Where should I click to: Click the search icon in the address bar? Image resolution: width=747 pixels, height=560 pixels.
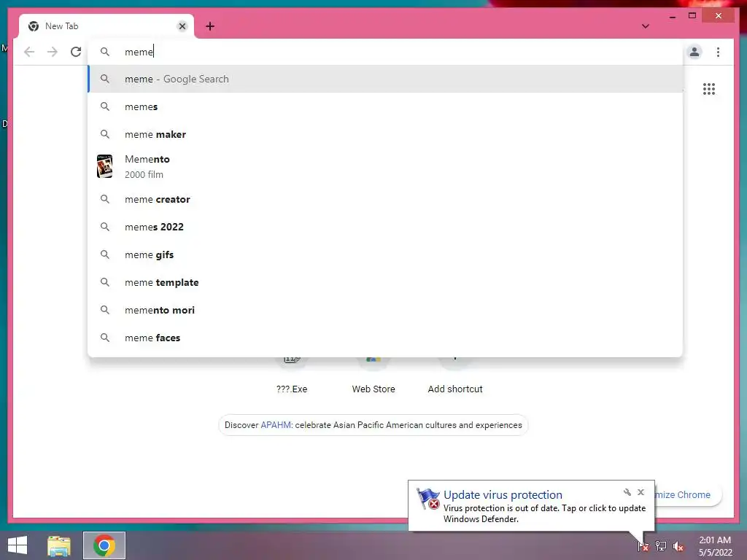tap(105, 52)
